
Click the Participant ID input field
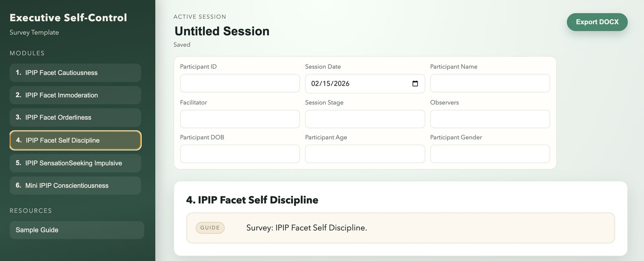pyautogui.click(x=239, y=83)
